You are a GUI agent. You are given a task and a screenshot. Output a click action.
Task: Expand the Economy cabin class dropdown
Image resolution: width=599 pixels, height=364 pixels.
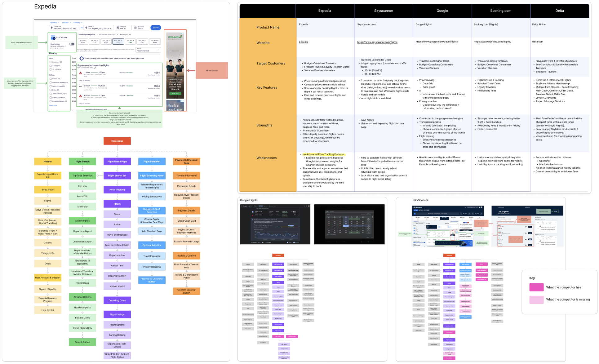point(78,23)
